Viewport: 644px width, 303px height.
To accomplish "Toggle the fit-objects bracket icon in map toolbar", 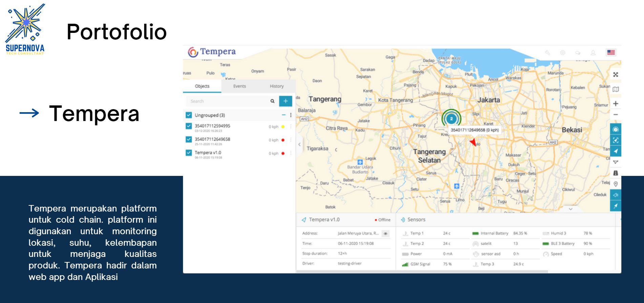I will point(616,140).
